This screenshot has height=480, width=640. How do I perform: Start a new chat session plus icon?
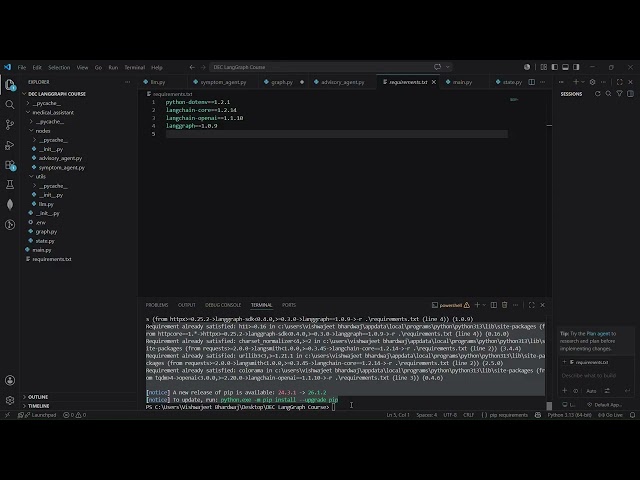click(x=576, y=82)
